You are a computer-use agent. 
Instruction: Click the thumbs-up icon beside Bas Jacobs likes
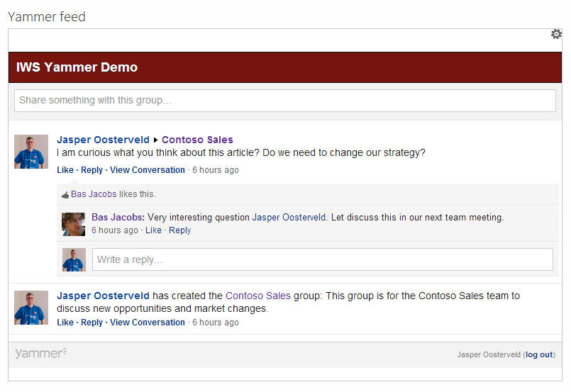tap(65, 194)
